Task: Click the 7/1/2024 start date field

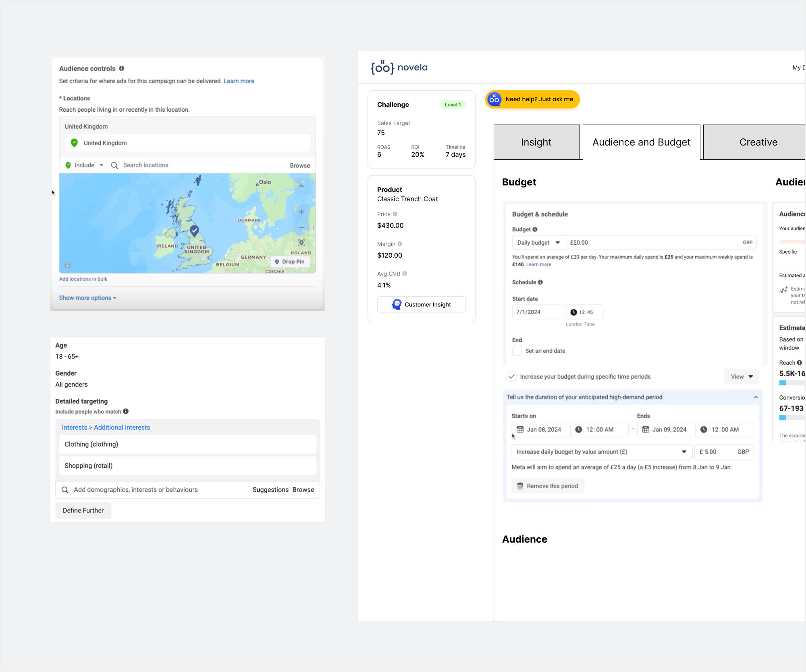Action: [x=538, y=312]
